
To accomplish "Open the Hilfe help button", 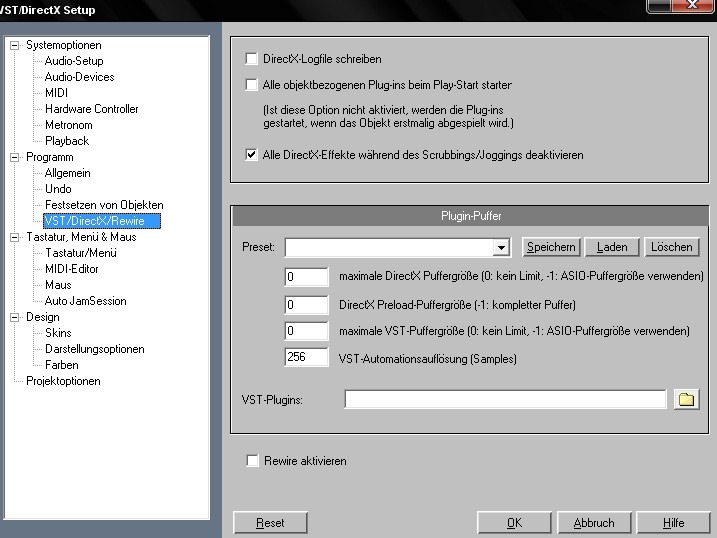I will pyautogui.click(x=673, y=522).
